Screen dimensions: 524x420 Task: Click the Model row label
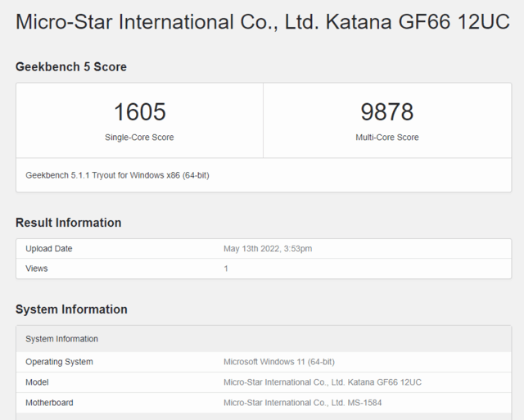tap(37, 382)
